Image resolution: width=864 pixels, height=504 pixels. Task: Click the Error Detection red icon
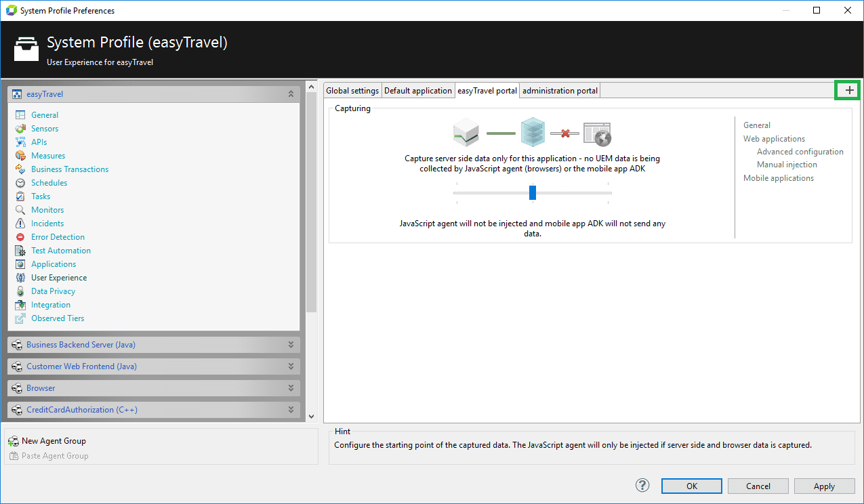click(20, 237)
